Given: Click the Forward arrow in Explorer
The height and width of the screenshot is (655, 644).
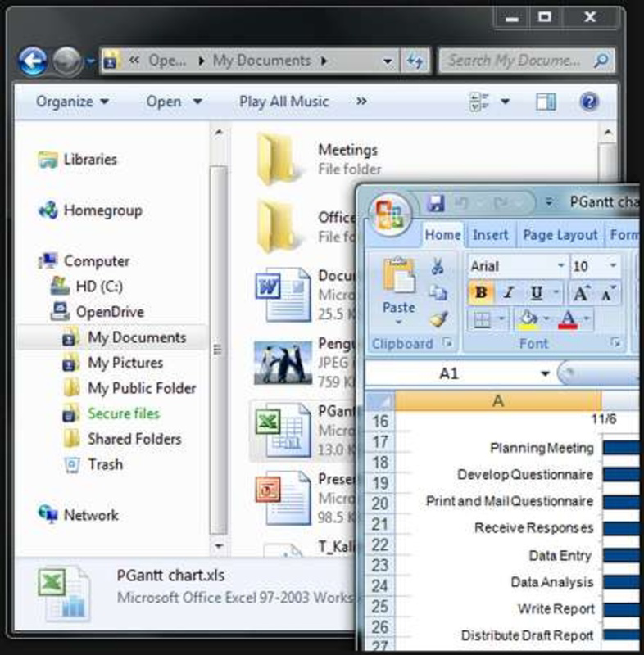Looking at the screenshot, I should click(x=67, y=61).
